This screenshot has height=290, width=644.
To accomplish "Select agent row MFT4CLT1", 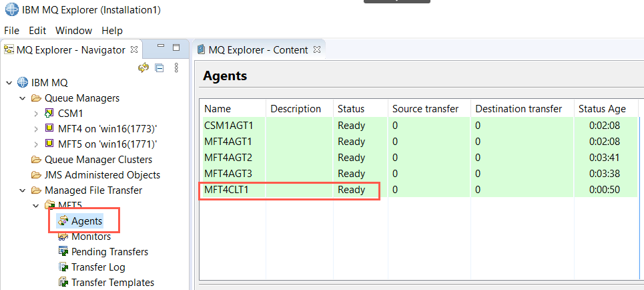I will click(x=419, y=190).
